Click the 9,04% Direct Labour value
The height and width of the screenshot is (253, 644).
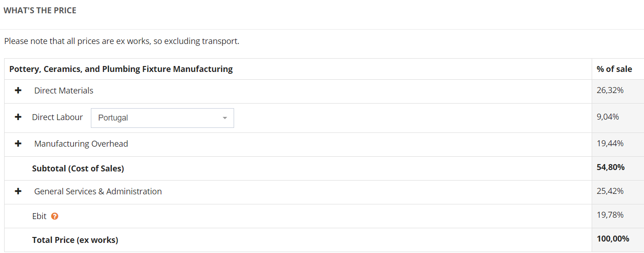(x=608, y=117)
